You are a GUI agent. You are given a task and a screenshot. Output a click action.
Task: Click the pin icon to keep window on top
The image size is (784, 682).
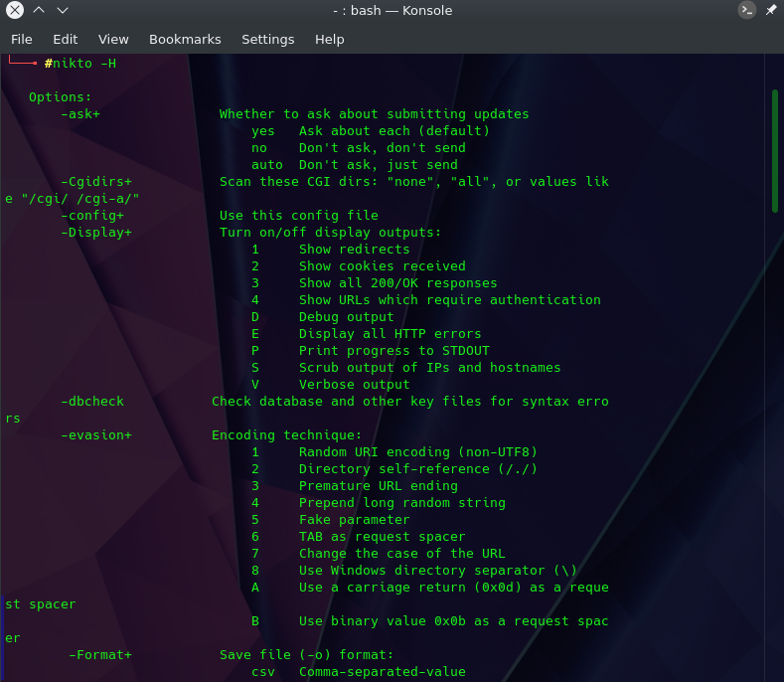(x=771, y=10)
